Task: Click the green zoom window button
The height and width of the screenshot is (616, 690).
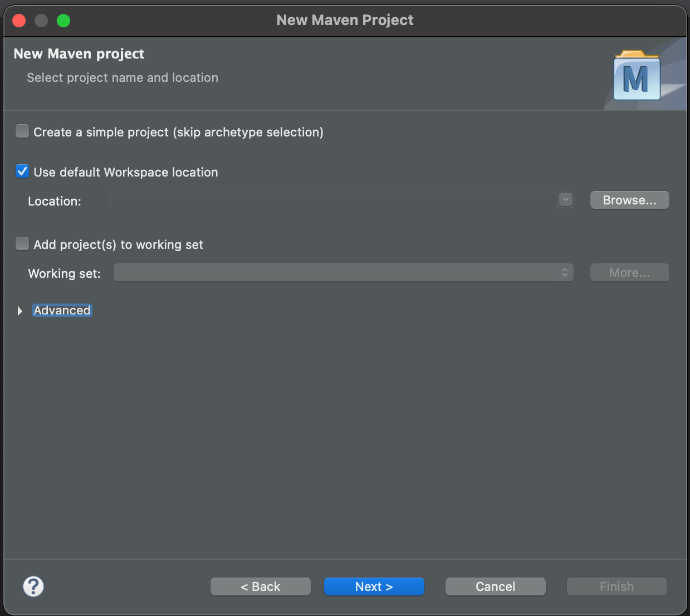Action: (x=63, y=21)
